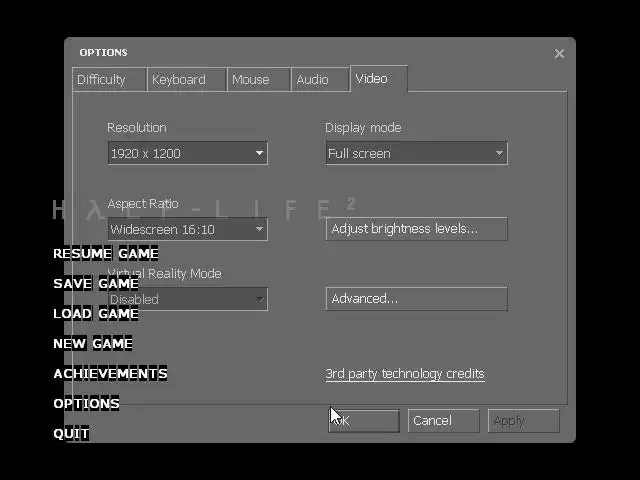The image size is (640, 480).
Task: Click Adjust brightness levels button
Action: (x=417, y=229)
